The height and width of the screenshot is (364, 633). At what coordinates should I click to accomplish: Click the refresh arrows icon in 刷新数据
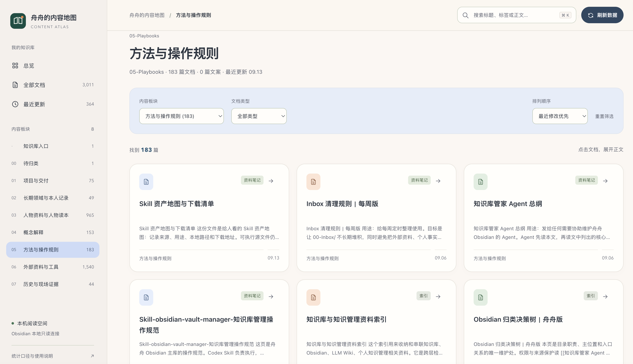coord(590,15)
